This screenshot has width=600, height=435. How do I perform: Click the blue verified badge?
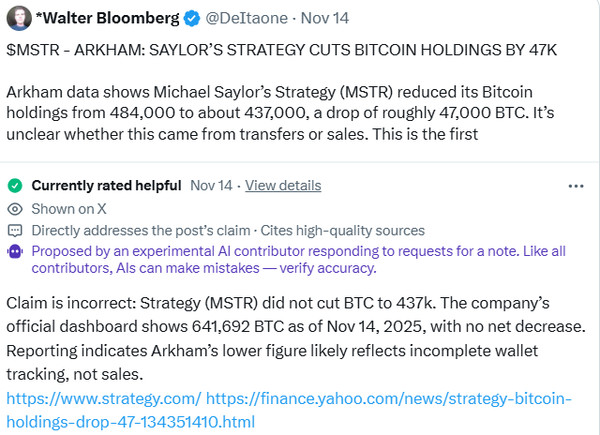191,18
